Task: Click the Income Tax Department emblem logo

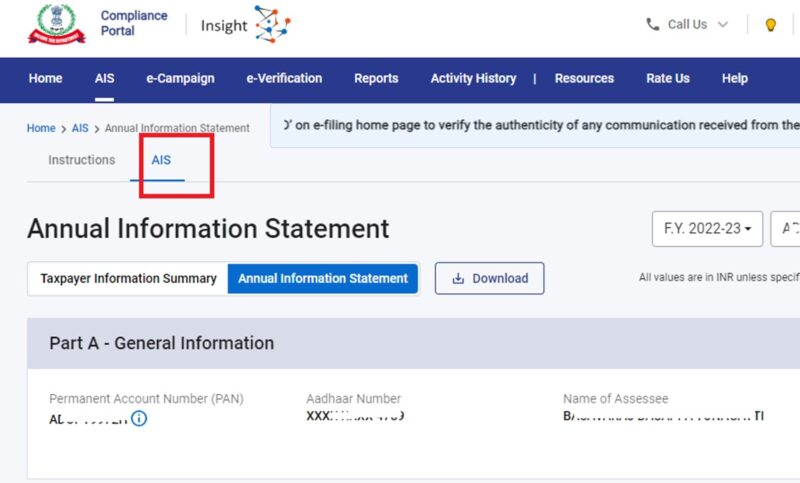Action: coord(57,24)
